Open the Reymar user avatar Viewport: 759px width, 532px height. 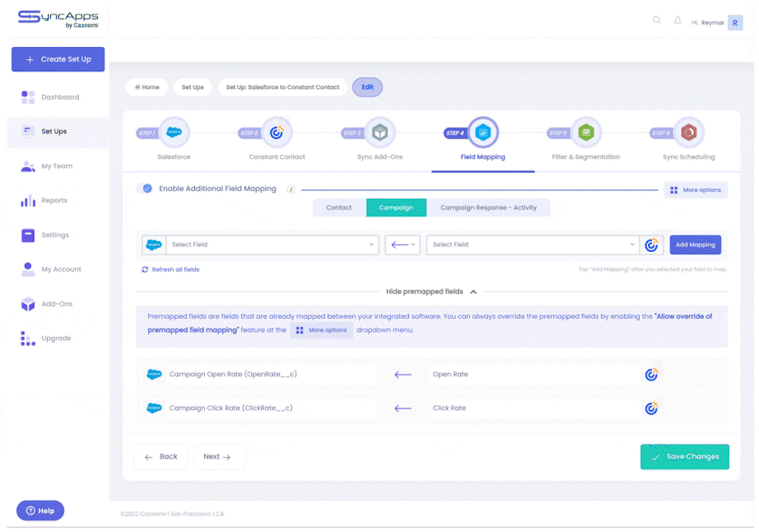pos(735,22)
